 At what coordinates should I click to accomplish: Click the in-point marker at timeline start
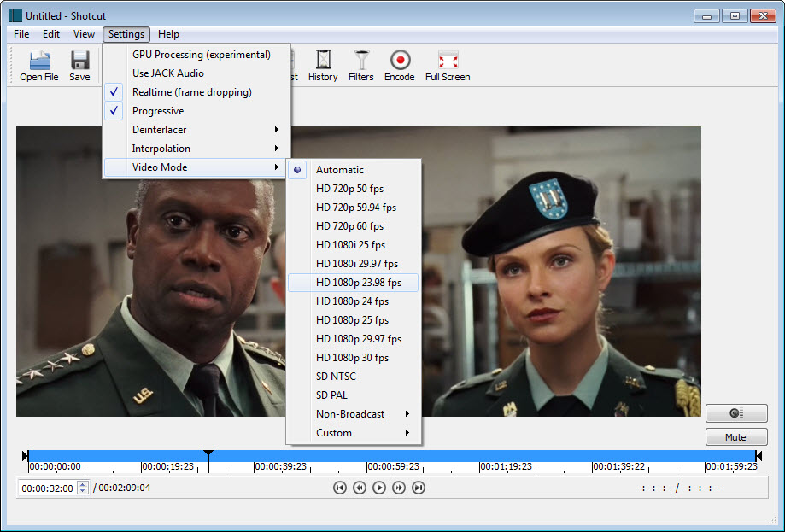coord(26,455)
